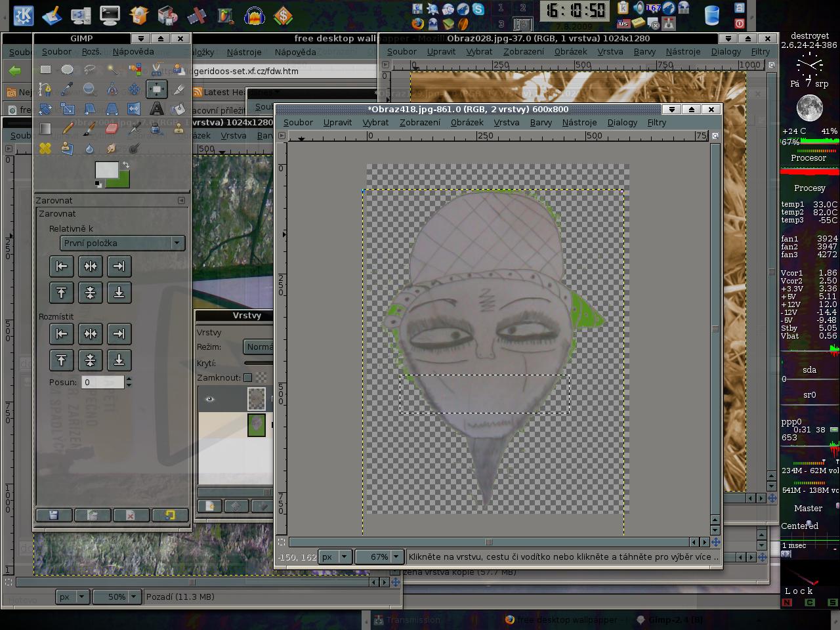840x630 pixels.
Task: Select the Foreground Select tool
Action: click(178, 69)
